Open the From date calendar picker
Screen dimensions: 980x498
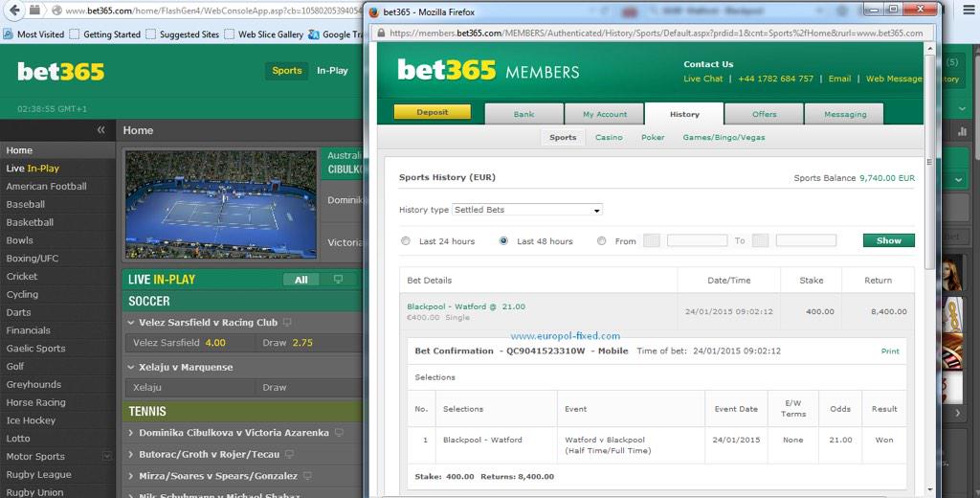coord(651,241)
